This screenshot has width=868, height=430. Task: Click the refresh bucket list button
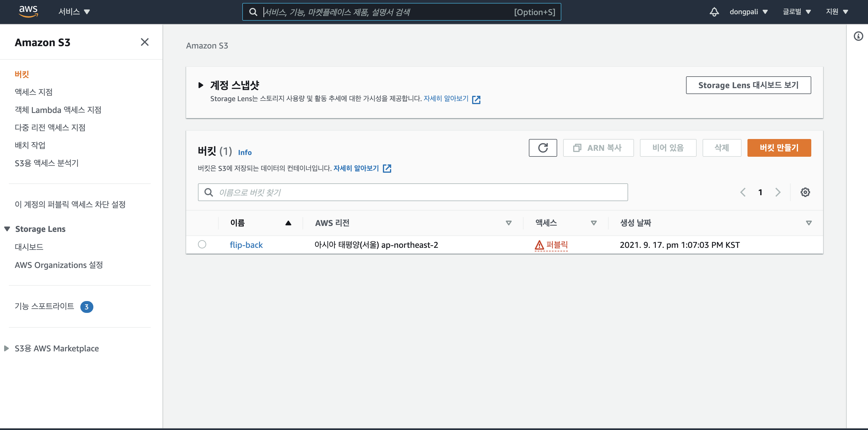(542, 148)
